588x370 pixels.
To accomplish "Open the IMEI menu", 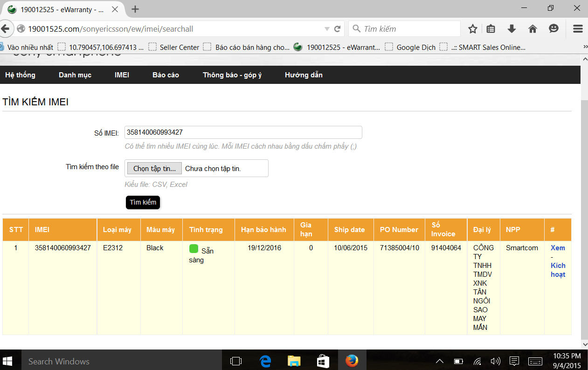I will [x=122, y=75].
